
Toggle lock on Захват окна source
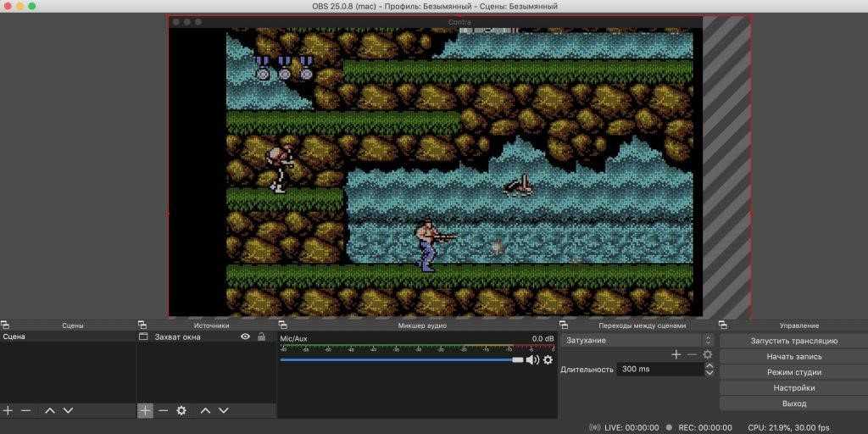261,337
